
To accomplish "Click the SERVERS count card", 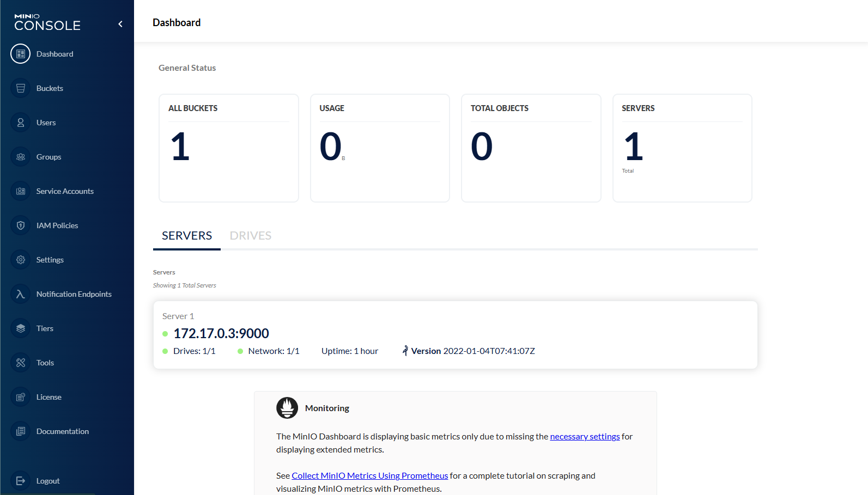I will click(x=682, y=148).
